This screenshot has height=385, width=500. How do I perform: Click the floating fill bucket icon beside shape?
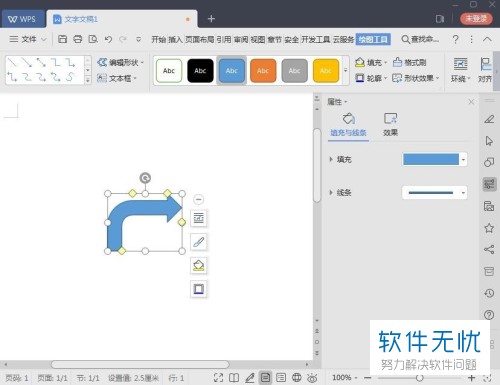(199, 265)
